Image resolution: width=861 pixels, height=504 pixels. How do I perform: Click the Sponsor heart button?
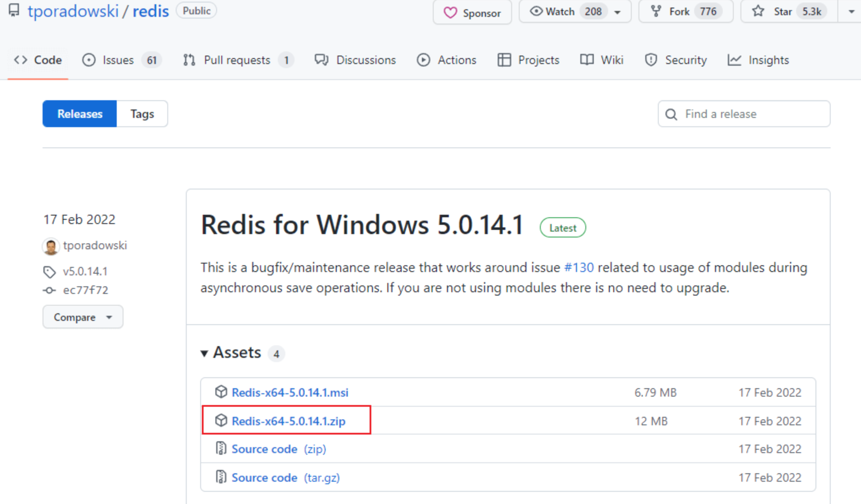[472, 13]
